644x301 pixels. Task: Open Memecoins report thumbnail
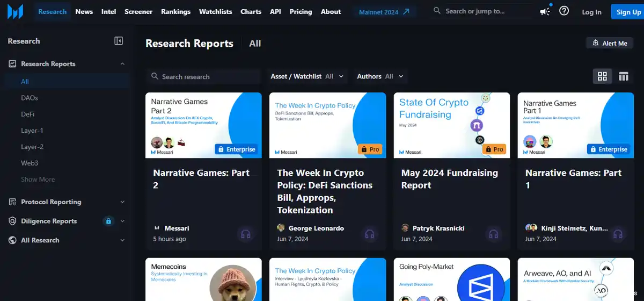pos(203,279)
